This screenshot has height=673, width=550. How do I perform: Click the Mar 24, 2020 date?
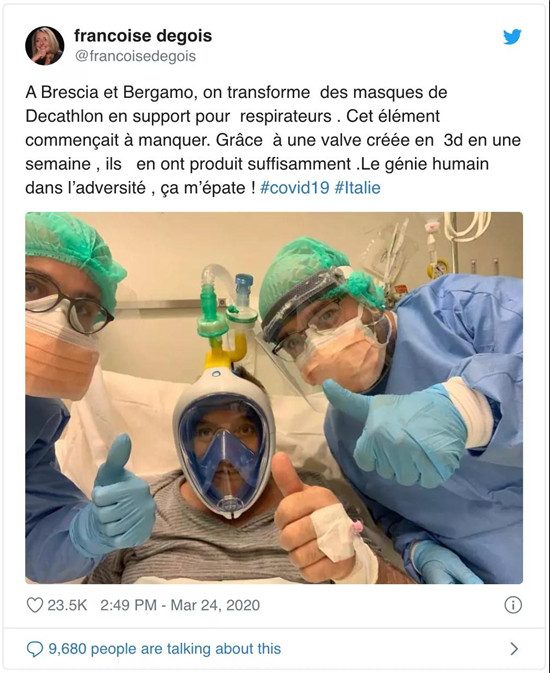click(215, 605)
